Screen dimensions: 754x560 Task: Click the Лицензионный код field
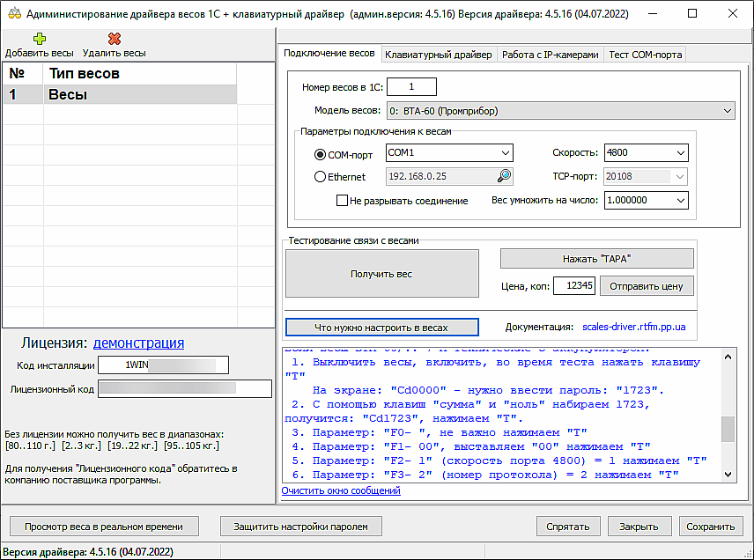[x=185, y=388]
